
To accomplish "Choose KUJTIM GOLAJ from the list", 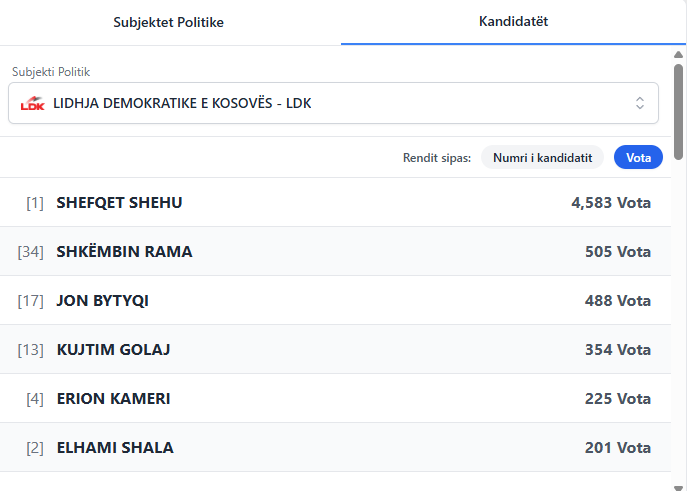I will (113, 350).
